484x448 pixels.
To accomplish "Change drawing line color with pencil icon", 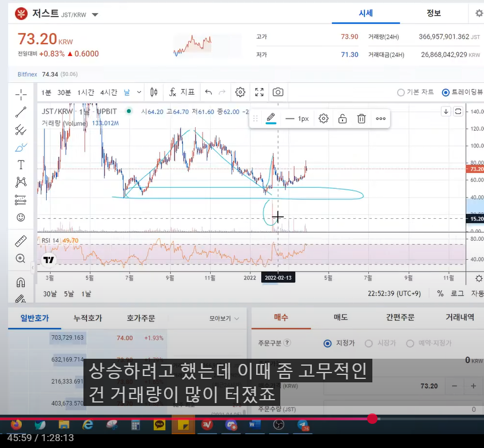I will [x=270, y=118].
